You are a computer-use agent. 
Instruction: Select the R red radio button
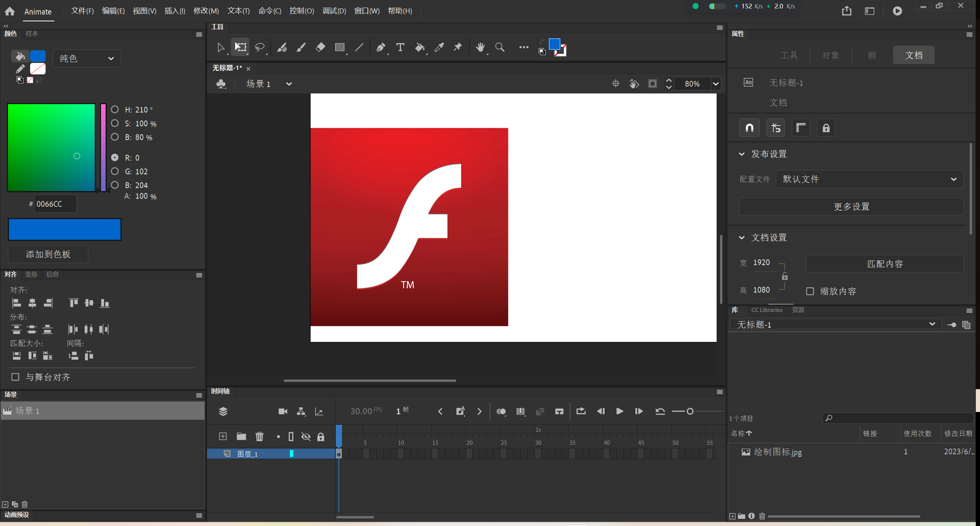(x=115, y=158)
